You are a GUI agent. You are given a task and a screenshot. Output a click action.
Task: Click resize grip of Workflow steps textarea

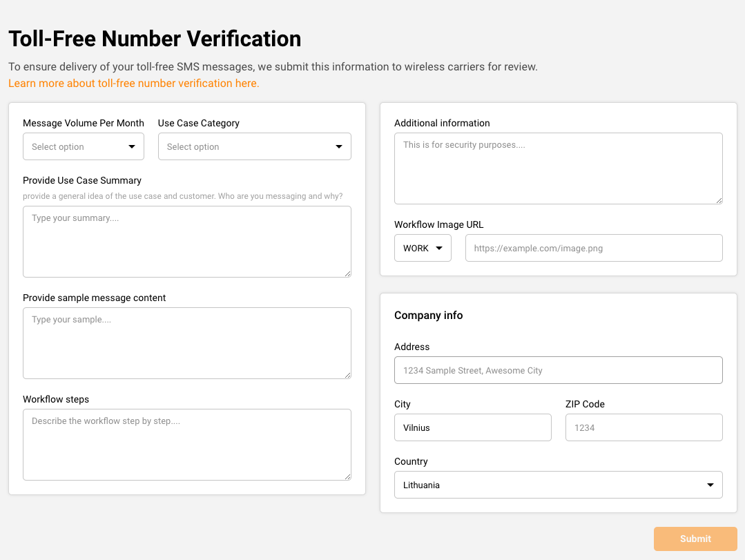click(x=347, y=476)
